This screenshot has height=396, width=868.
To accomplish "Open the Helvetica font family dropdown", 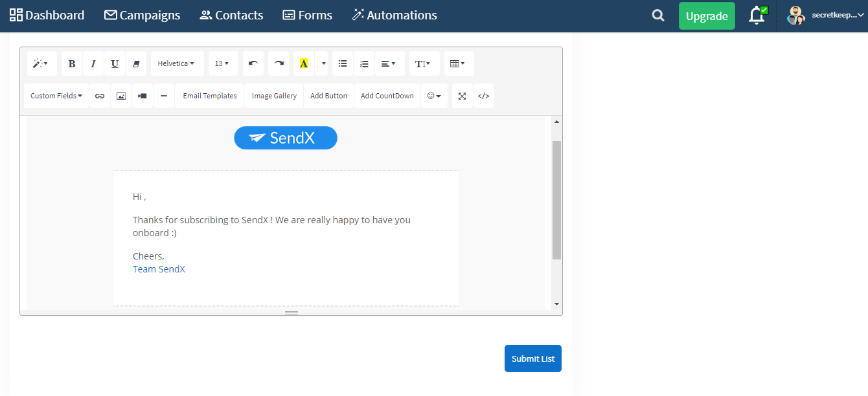I will pyautogui.click(x=177, y=63).
